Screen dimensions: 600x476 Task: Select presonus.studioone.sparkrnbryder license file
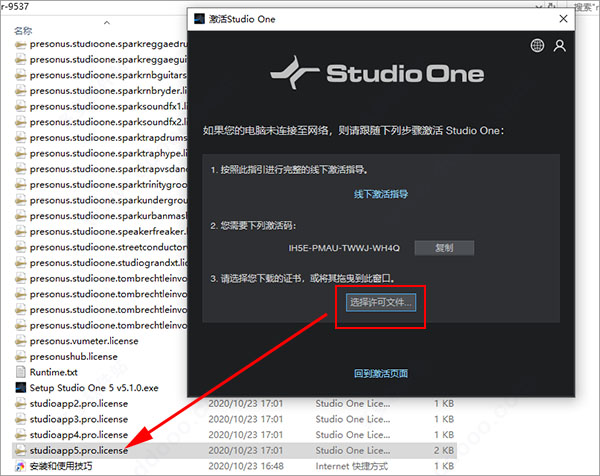coord(109,90)
